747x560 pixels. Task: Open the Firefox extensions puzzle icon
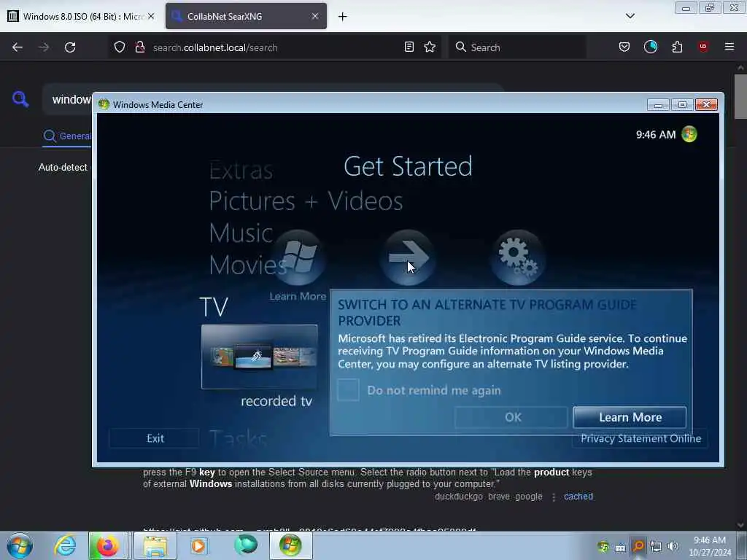[x=677, y=47]
